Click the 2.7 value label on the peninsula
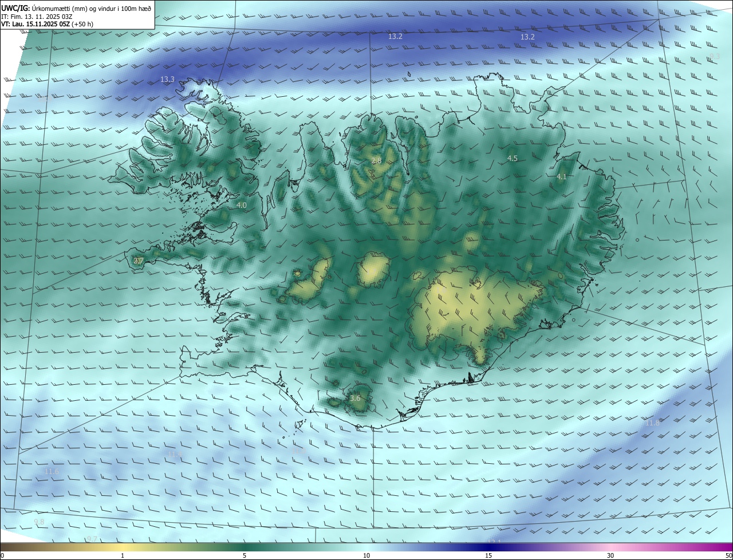The width and height of the screenshot is (733, 560). (x=138, y=261)
